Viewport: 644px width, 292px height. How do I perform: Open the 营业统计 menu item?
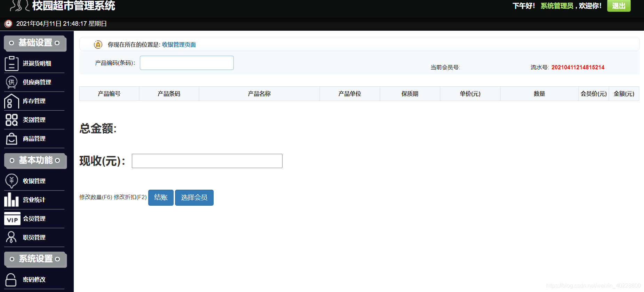34,200
